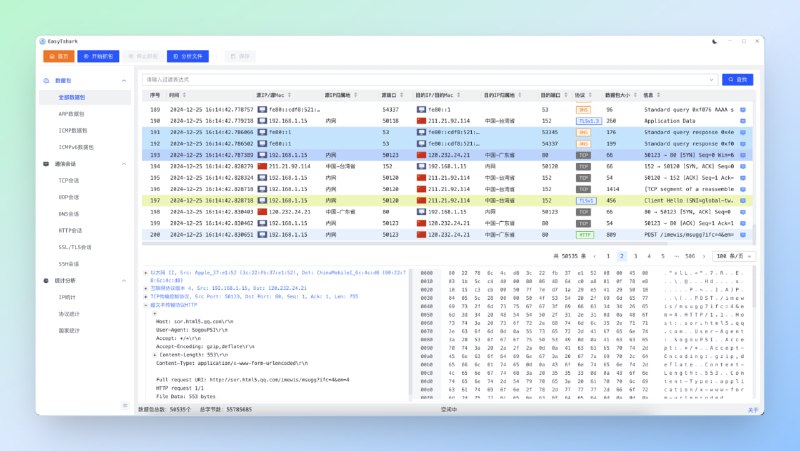
Task: Collapse the 统计分析 sidebar section
Action: [124, 281]
